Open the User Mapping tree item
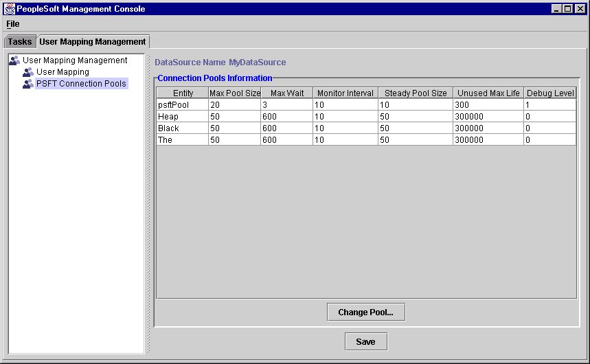Image resolution: width=590 pixels, height=364 pixels. (63, 72)
